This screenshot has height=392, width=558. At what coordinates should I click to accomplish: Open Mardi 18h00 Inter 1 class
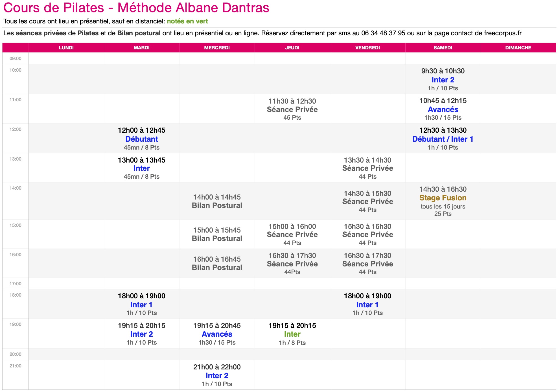(141, 305)
